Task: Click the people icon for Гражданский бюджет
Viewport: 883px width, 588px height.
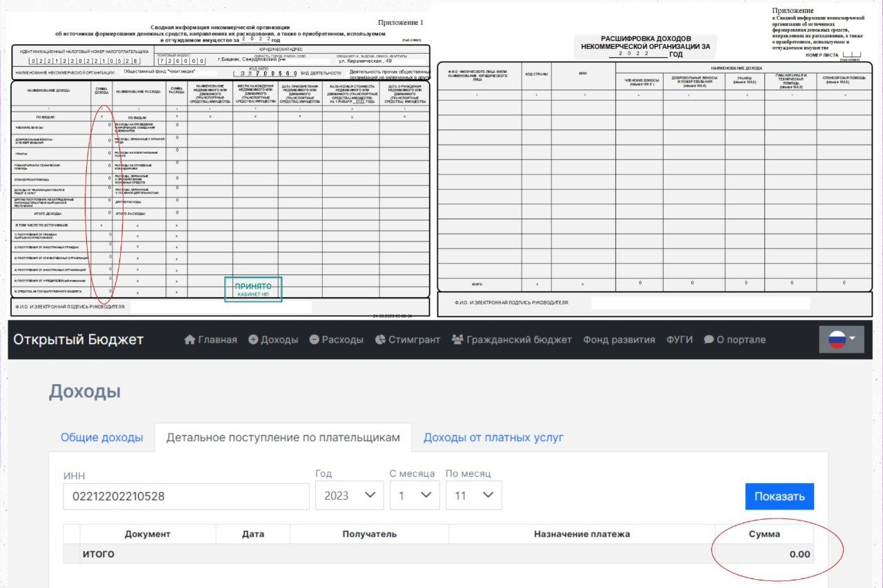Action: pyautogui.click(x=457, y=340)
